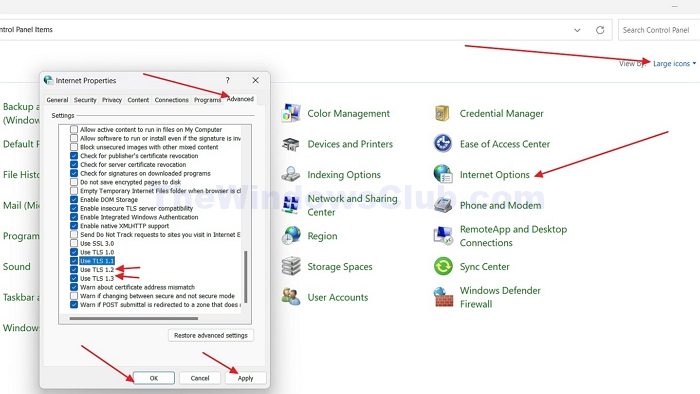
Task: Open the Windows Defender Firewall icon
Action: (443, 297)
